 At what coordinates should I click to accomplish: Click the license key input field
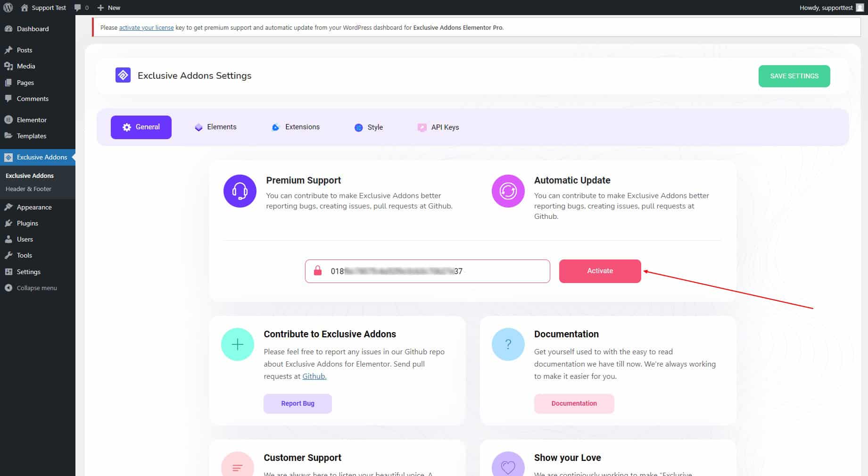[x=427, y=271]
